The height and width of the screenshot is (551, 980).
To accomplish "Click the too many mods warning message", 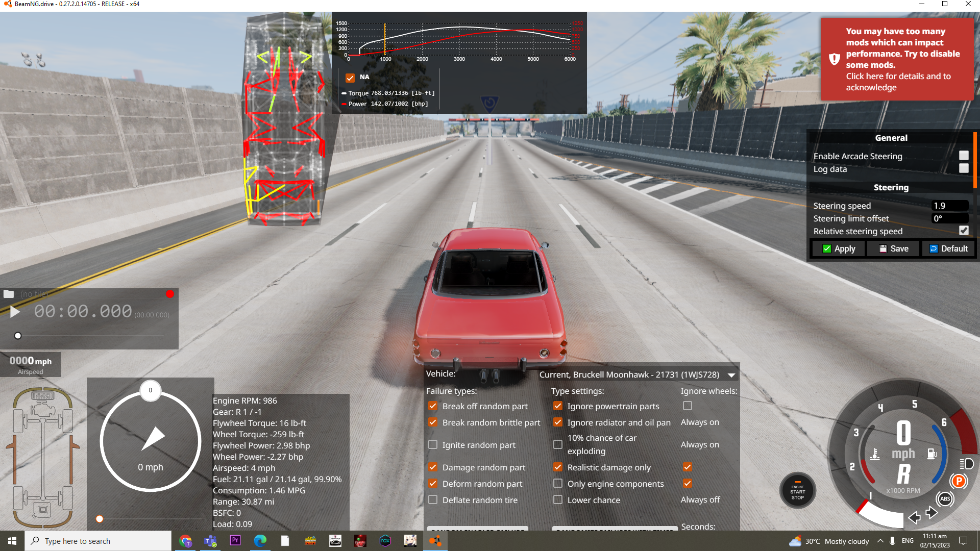I will click(897, 59).
